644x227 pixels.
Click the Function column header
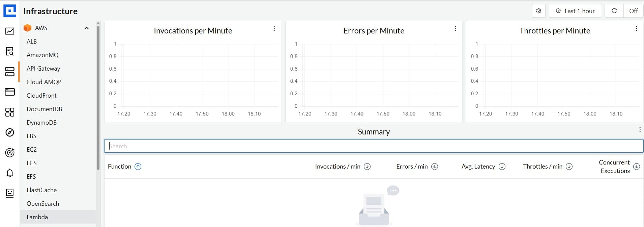point(119,167)
